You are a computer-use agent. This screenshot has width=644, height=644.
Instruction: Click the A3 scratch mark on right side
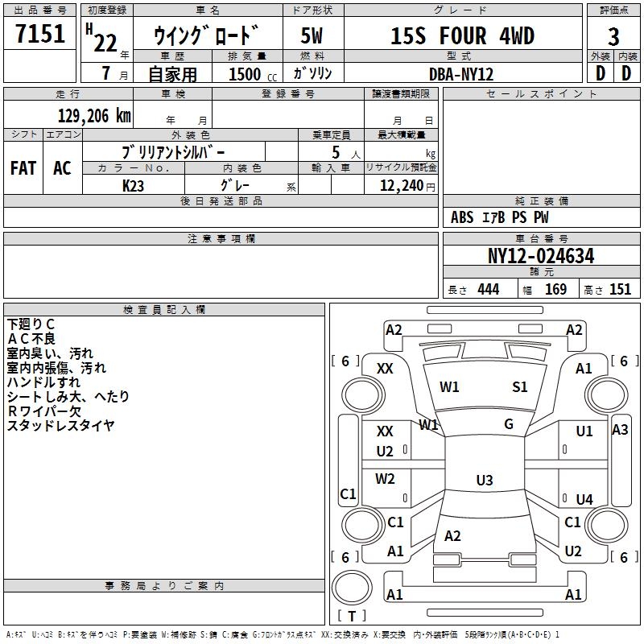(620, 430)
